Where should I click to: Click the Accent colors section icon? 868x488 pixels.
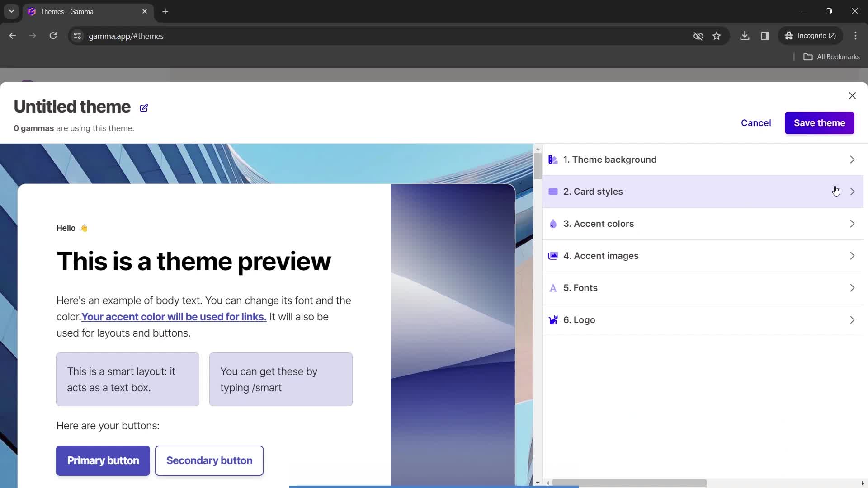(554, 224)
